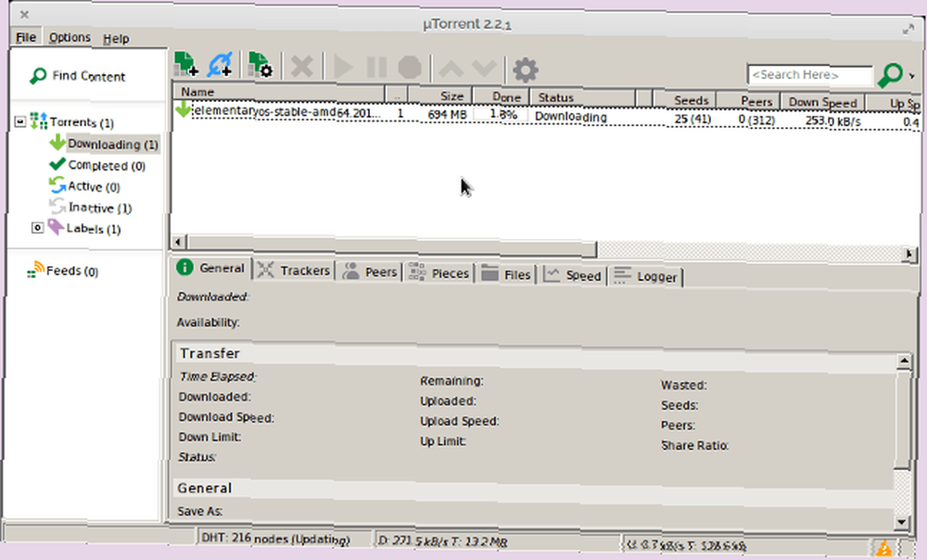Click details pane scroll down arrow
This screenshot has width=927, height=560.
(x=901, y=522)
